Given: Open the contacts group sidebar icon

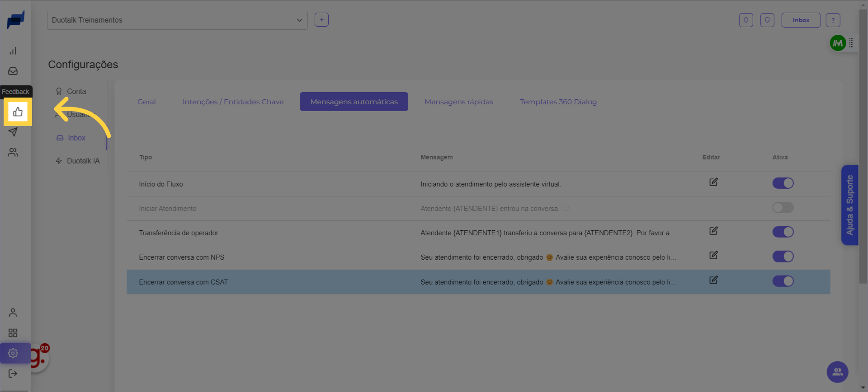Looking at the screenshot, I should point(13,152).
